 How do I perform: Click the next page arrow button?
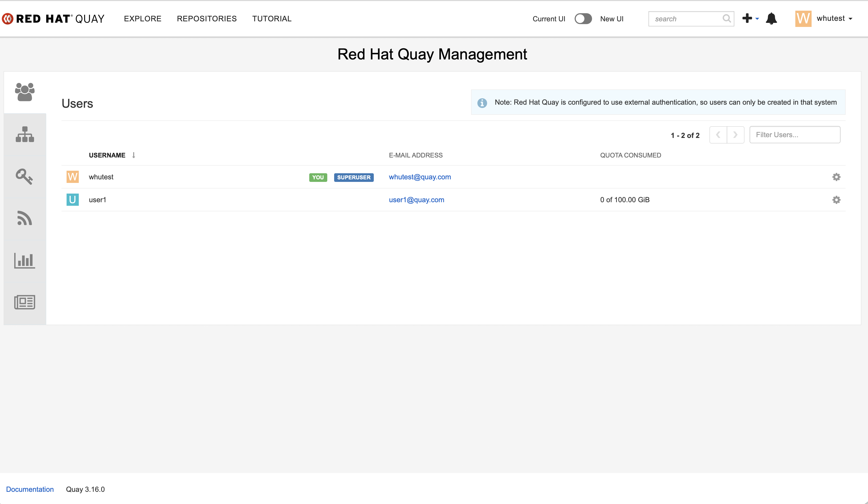pyautogui.click(x=735, y=135)
